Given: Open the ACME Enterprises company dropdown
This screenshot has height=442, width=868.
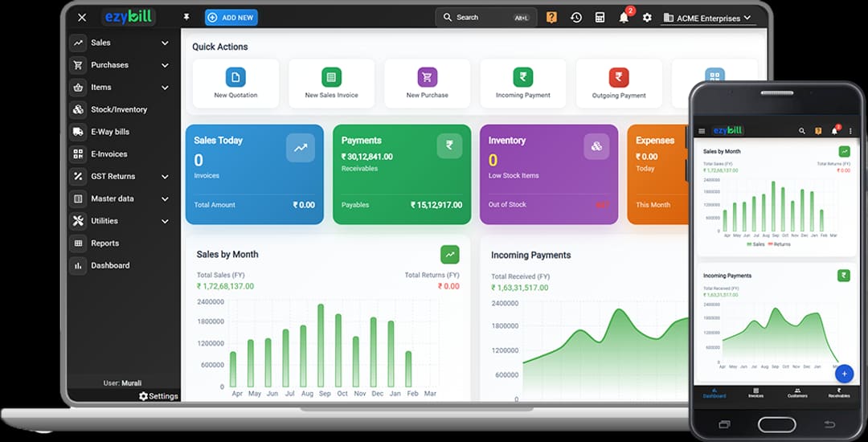Looking at the screenshot, I should point(707,18).
